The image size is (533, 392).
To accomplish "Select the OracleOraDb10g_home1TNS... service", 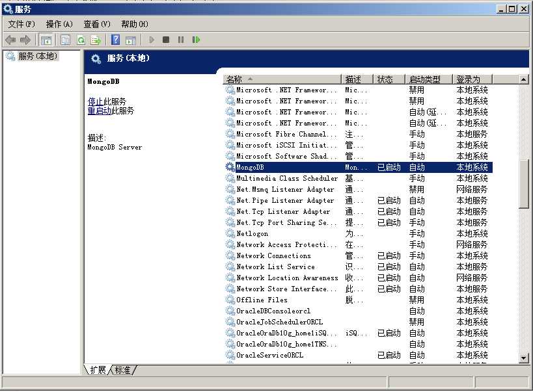I will (286, 344).
